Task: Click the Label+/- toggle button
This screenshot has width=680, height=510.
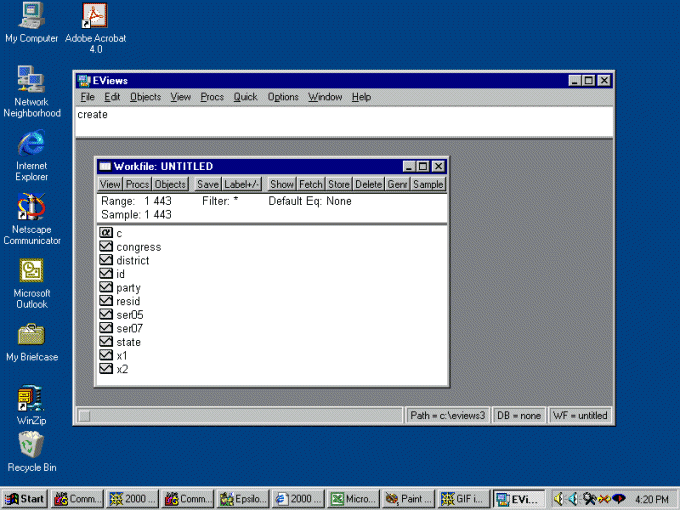Action: [x=242, y=184]
